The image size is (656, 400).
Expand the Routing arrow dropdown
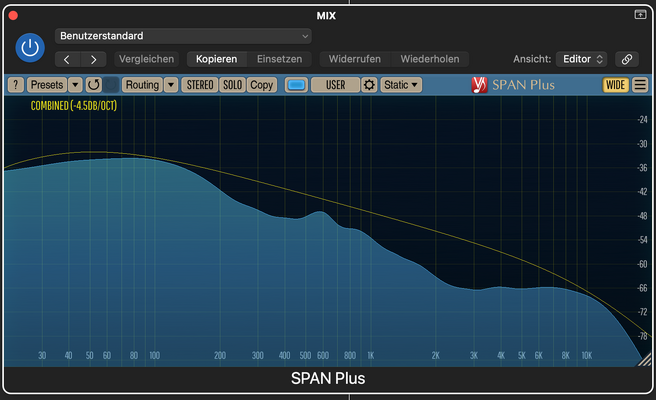pos(171,85)
